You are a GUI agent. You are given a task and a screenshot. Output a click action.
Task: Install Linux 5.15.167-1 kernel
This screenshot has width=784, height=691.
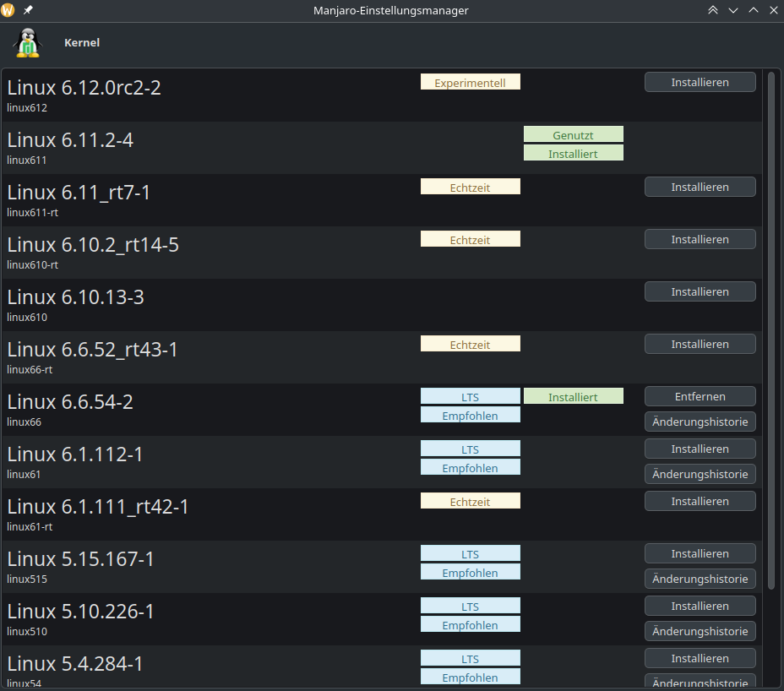700,553
